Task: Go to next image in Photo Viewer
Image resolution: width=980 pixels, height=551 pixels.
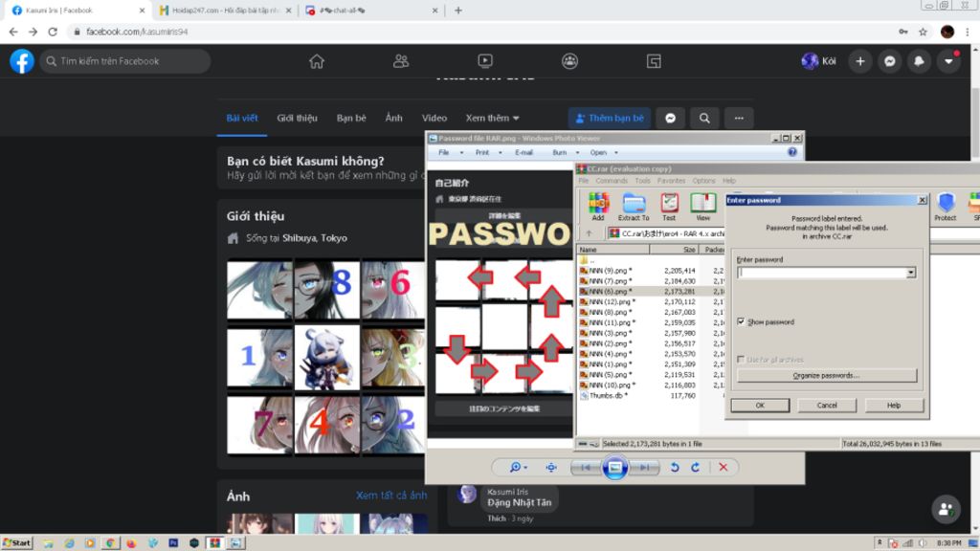Action: pos(644,467)
